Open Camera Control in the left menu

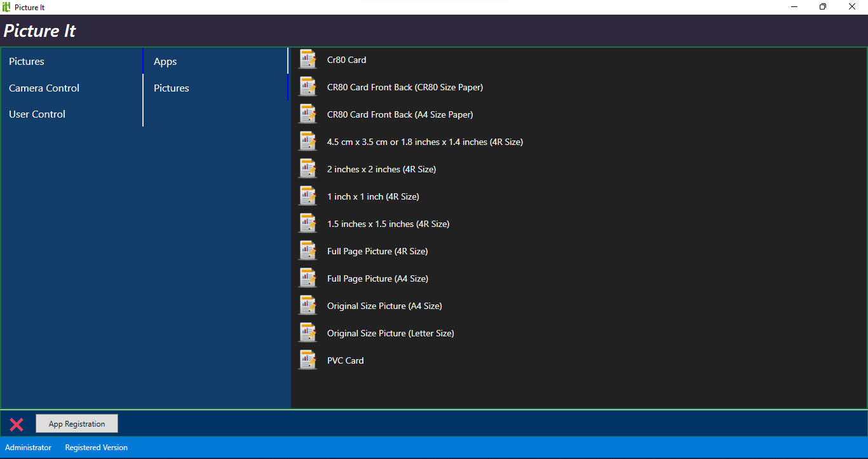click(x=44, y=88)
